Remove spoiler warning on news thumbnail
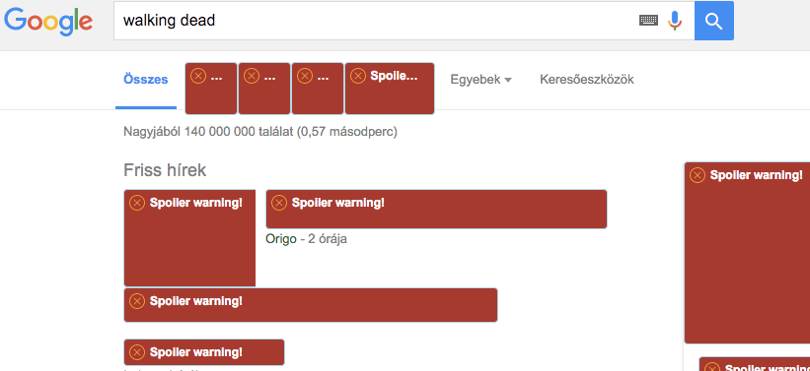This screenshot has height=371, width=810. 136,203
